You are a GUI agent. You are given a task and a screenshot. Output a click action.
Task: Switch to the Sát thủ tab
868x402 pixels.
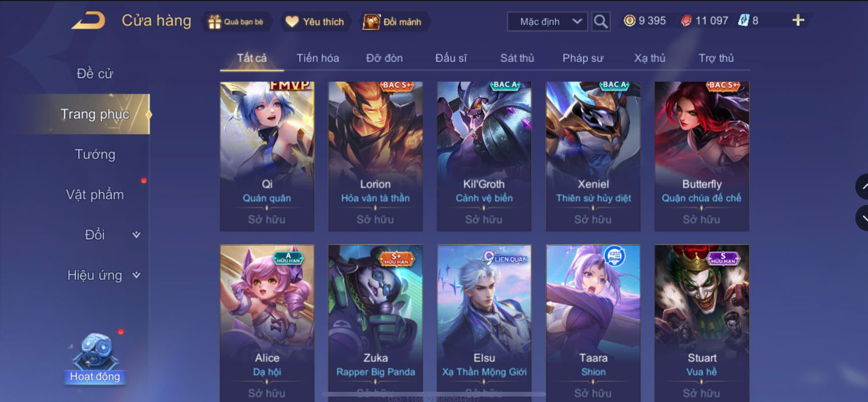[x=517, y=58]
